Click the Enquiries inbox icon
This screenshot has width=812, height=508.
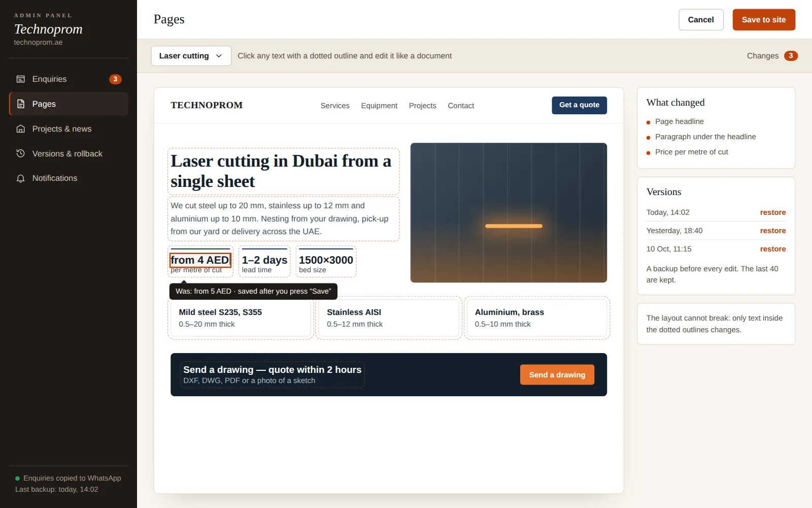21,79
